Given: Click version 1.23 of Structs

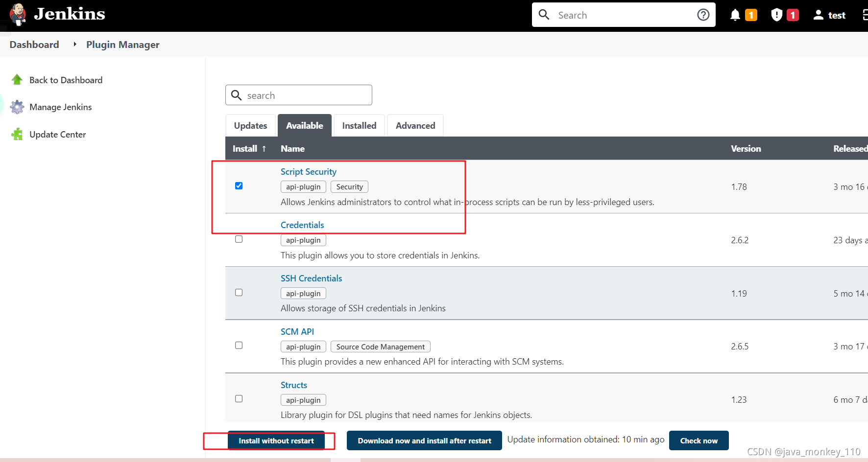Looking at the screenshot, I should point(739,399).
